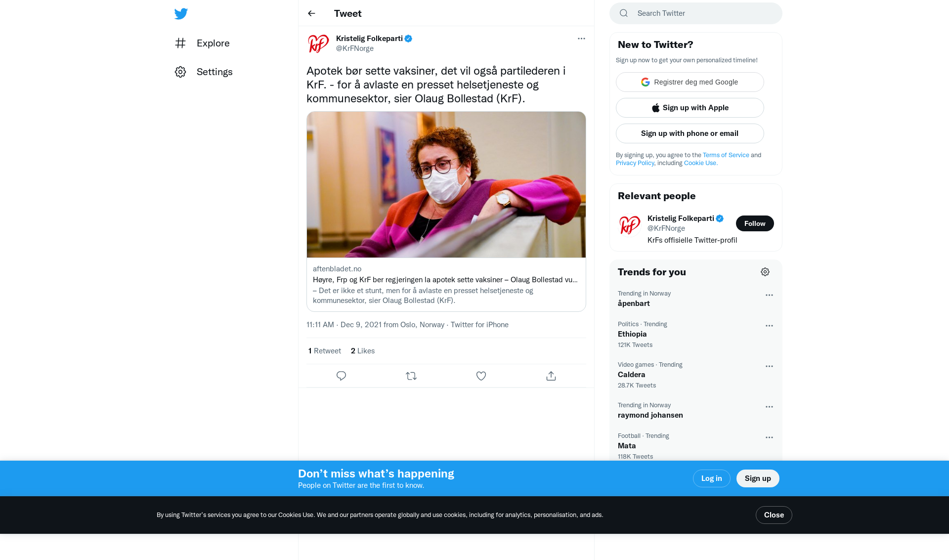Image resolution: width=949 pixels, height=560 pixels.
Task: Open the Kristelig Folkeparti tweet avatar
Action: click(x=318, y=43)
